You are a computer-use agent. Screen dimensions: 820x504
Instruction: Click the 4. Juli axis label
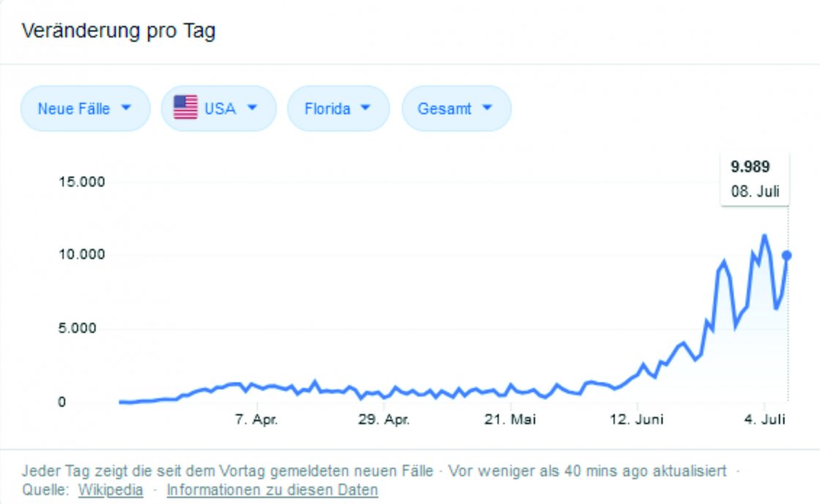pos(764,420)
